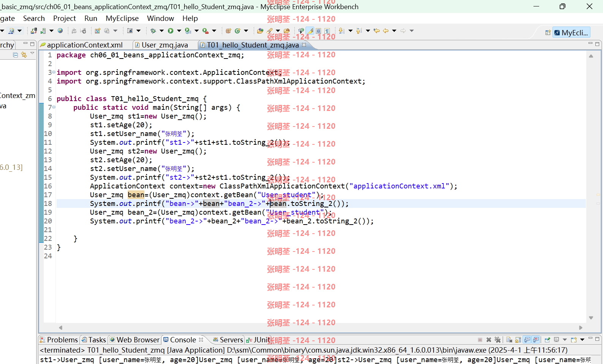The height and width of the screenshot is (364, 603).
Task: Click the Link with Editor arrows icon
Action: pos(24,55)
